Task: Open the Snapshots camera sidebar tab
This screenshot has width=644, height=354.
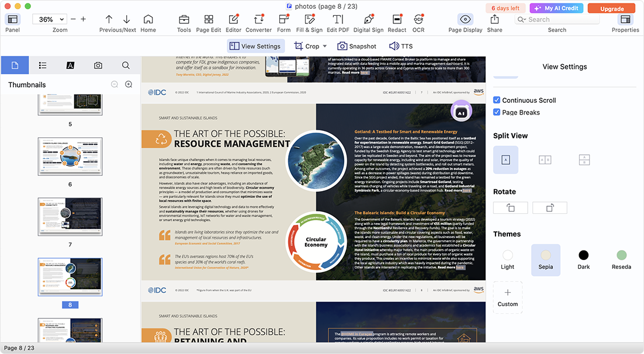Action: point(98,65)
